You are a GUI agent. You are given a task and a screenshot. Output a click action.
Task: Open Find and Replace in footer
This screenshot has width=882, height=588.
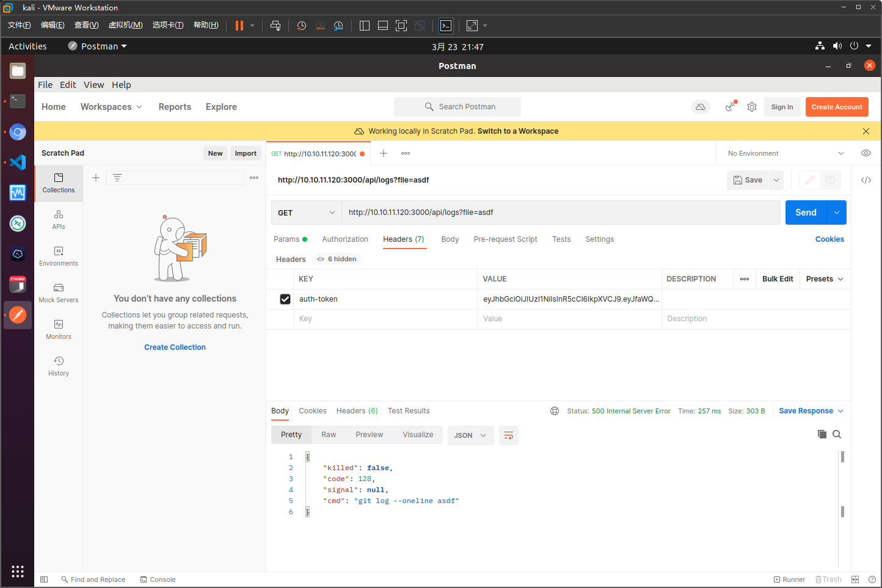coord(93,579)
